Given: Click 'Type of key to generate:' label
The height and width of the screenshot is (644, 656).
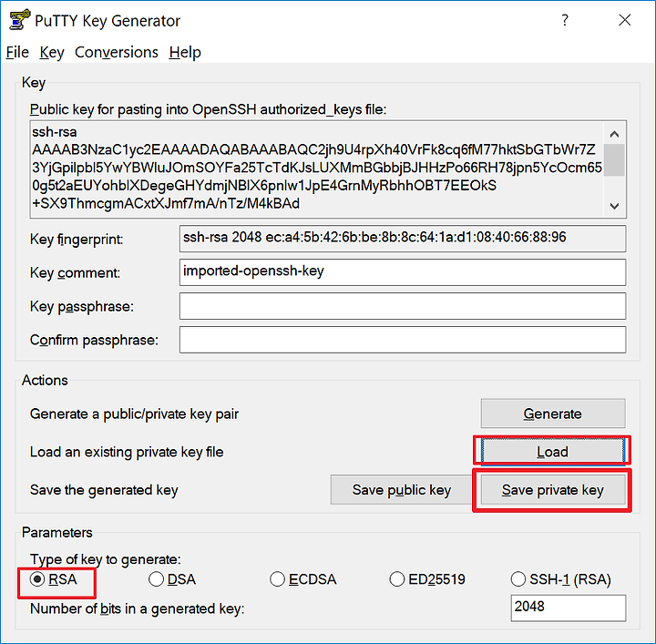Looking at the screenshot, I should click(105, 559).
